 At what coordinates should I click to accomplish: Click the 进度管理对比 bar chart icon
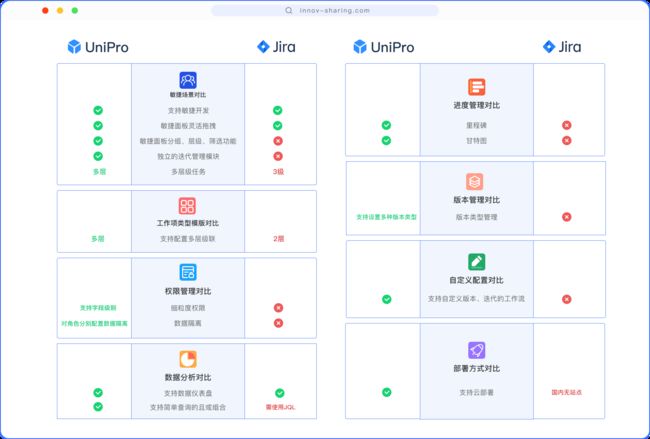point(477,87)
